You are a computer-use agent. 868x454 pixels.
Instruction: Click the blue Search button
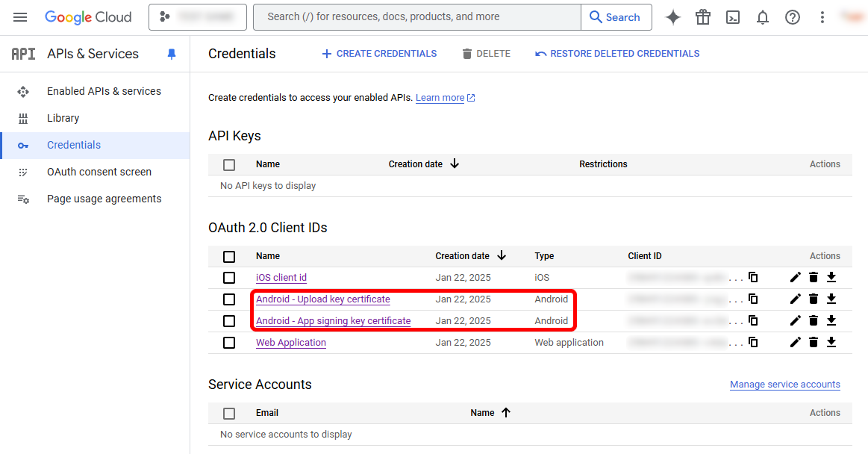[x=616, y=17]
